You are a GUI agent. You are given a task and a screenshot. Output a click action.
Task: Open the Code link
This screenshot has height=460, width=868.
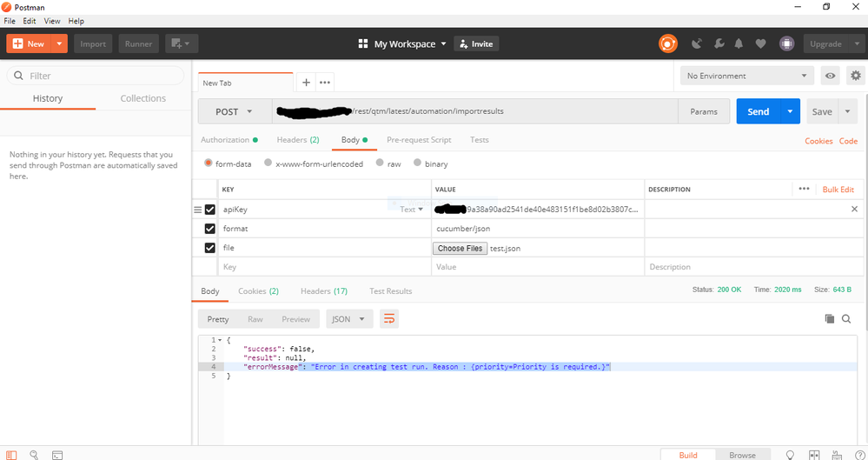(x=848, y=141)
